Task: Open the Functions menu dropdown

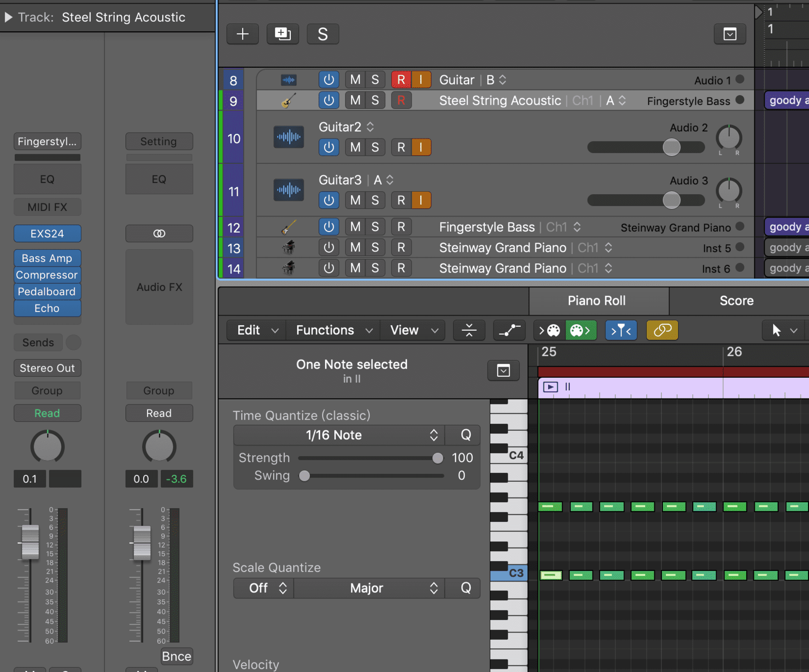Action: point(333,330)
